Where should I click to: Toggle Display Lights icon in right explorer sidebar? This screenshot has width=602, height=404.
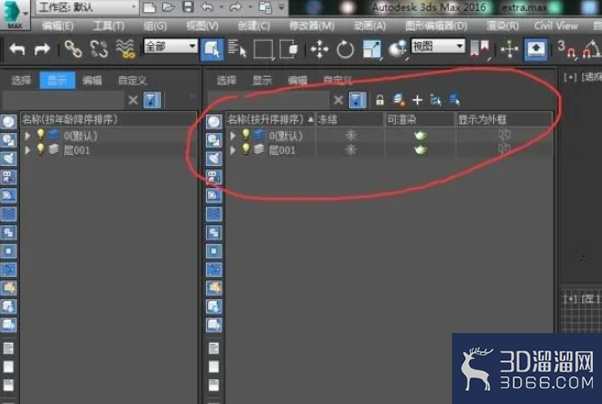[214, 158]
